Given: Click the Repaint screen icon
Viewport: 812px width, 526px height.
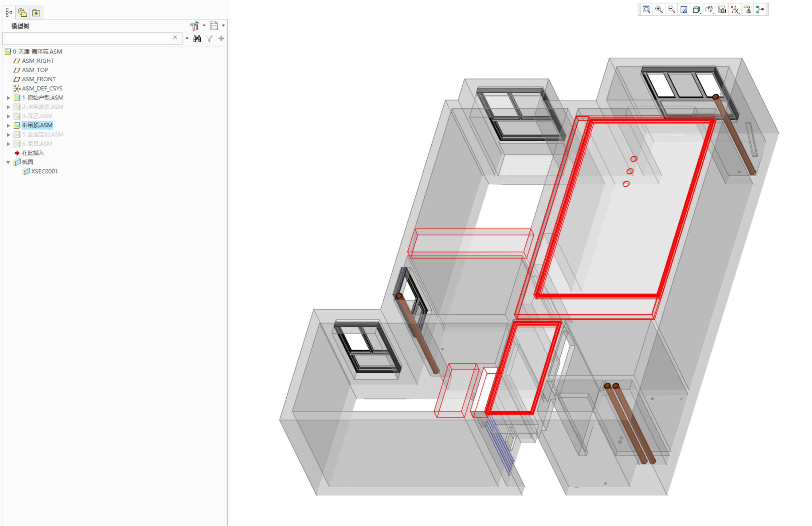Looking at the screenshot, I should point(684,10).
